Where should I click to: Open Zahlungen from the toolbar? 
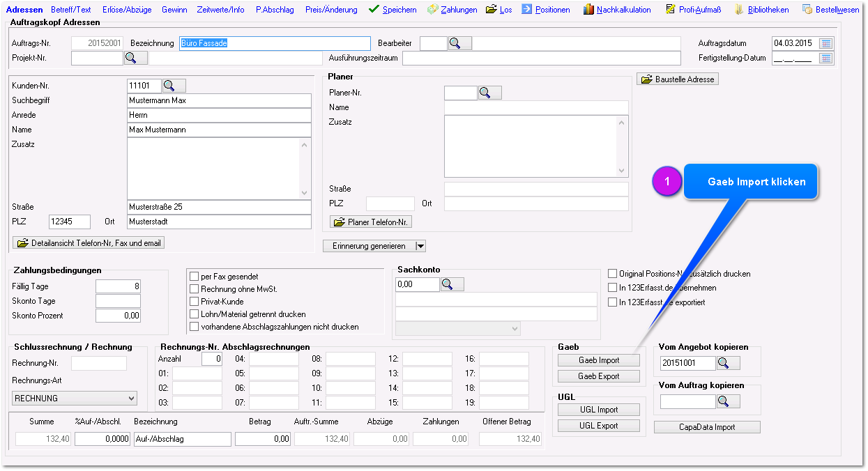coord(452,10)
